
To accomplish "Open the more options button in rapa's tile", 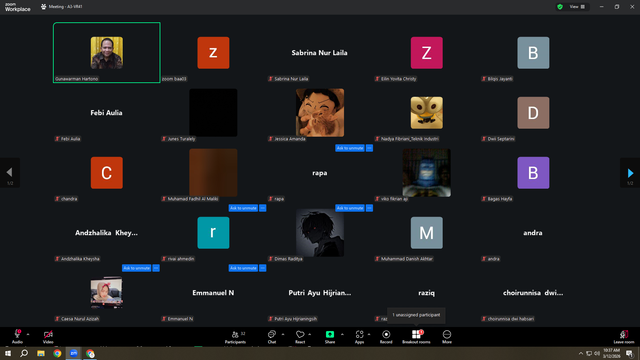I will pyautogui.click(x=369, y=148).
